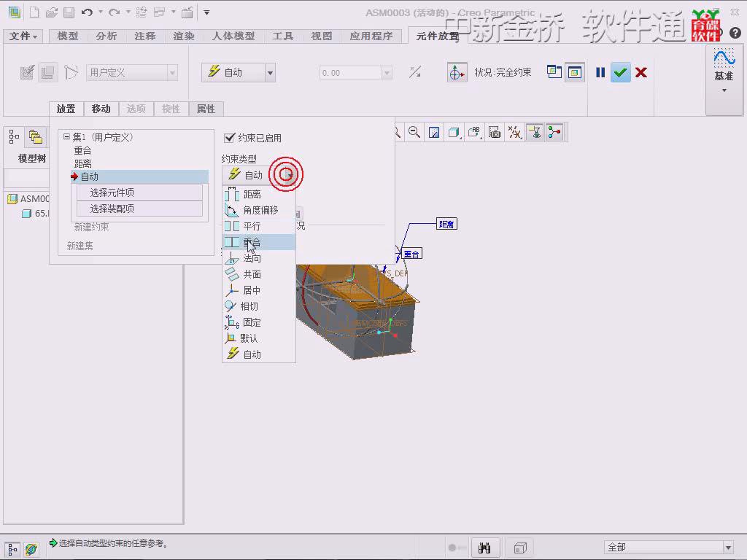This screenshot has width=747, height=560.
Task: Open the 约束类型 自动 dropdown
Action: pos(259,175)
